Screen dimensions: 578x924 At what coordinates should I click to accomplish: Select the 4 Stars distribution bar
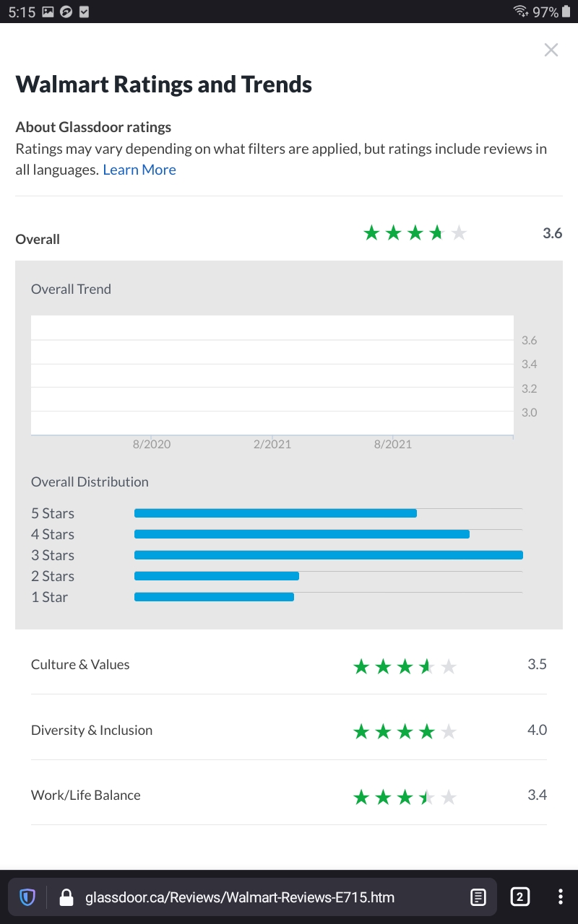tap(302, 534)
